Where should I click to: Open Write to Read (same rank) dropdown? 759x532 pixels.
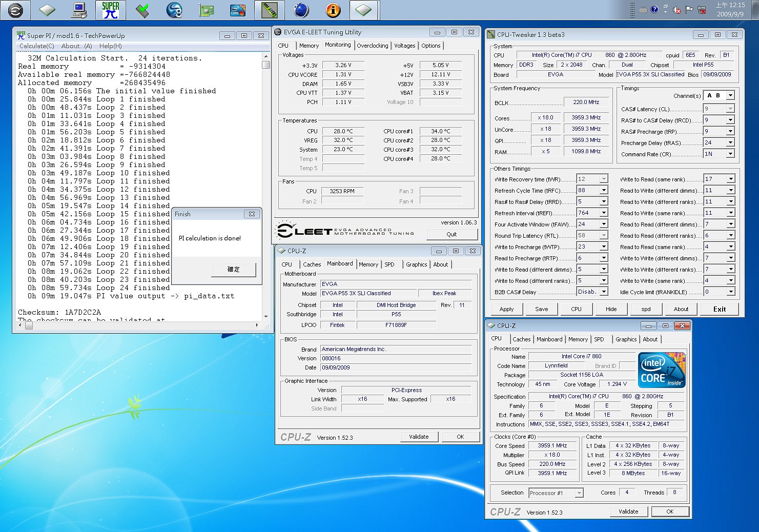(730, 179)
